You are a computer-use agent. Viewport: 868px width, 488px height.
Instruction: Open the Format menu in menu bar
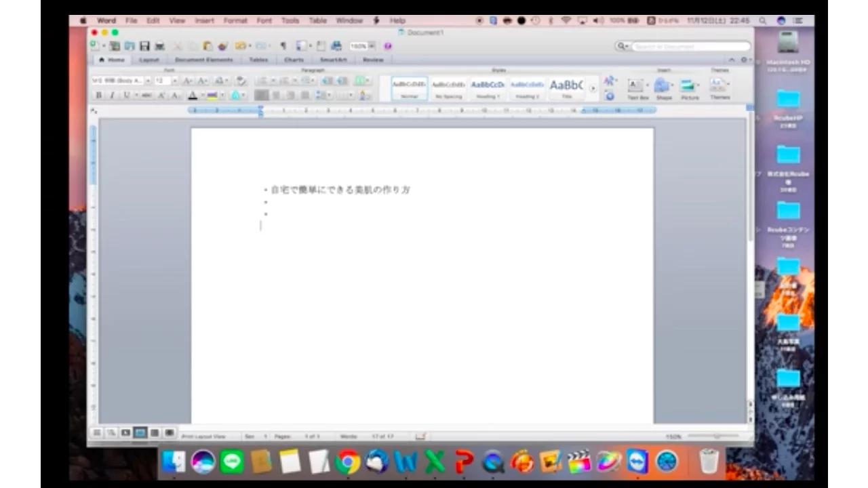235,21
